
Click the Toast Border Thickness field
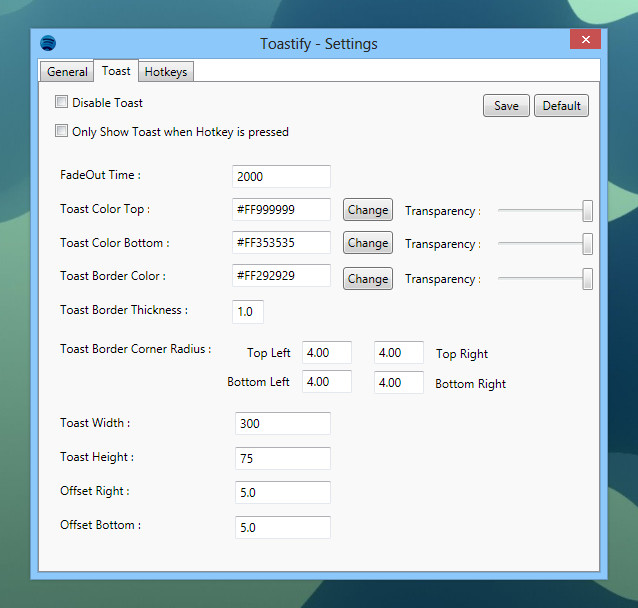tap(248, 312)
